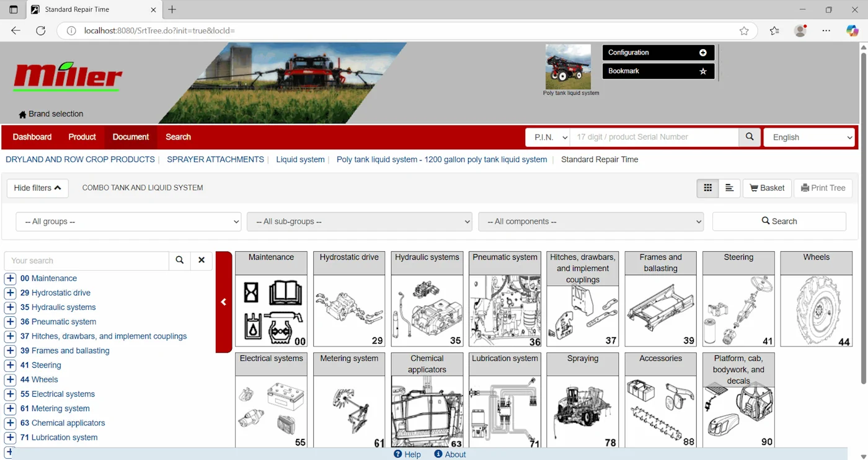Open Hitches, drawbars, implement couplings tile 37
This screenshot has height=460, width=868.
[583, 299]
